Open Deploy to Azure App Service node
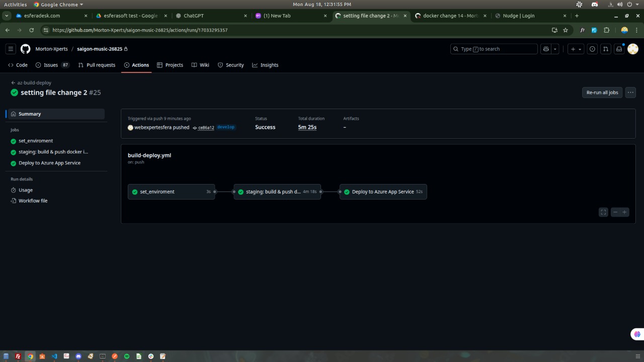 383,192
